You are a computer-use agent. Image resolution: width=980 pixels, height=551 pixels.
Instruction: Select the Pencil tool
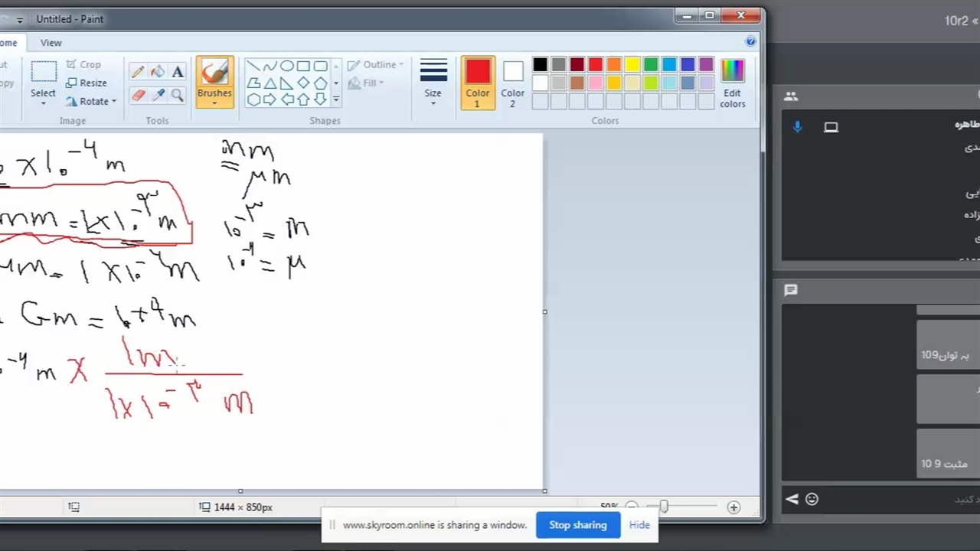(138, 72)
